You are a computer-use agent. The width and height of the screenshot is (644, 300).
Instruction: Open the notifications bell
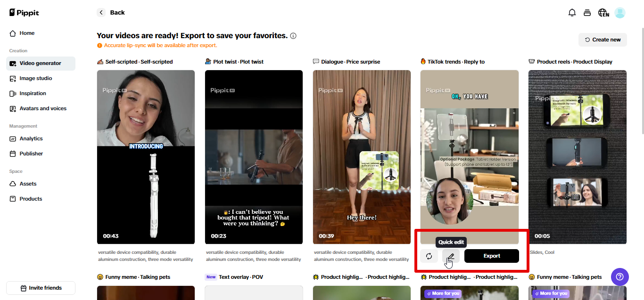(x=572, y=13)
